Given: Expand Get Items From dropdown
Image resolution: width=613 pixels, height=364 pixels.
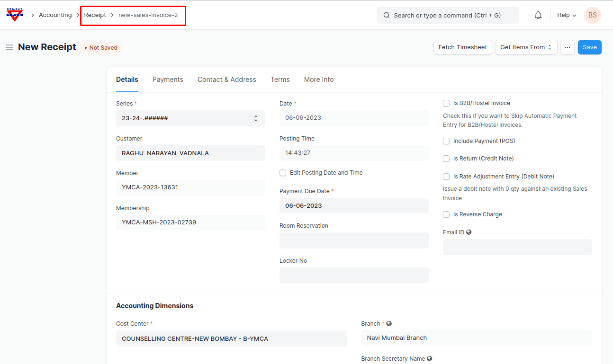Looking at the screenshot, I should pyautogui.click(x=526, y=47).
